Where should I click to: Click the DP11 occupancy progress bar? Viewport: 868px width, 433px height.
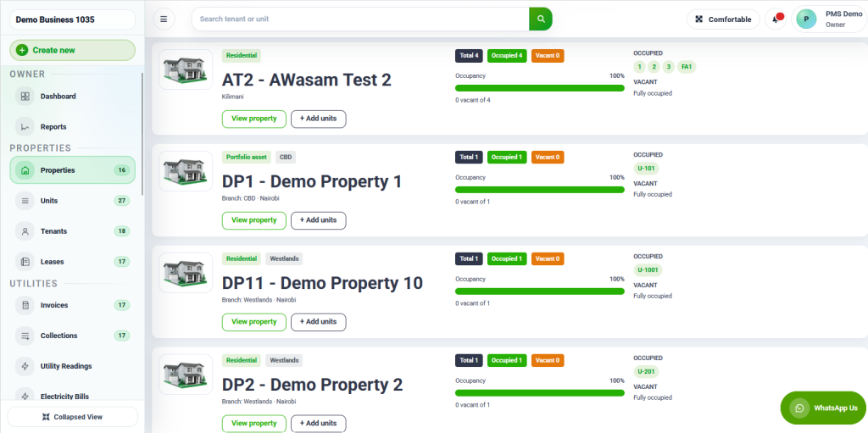click(x=540, y=291)
